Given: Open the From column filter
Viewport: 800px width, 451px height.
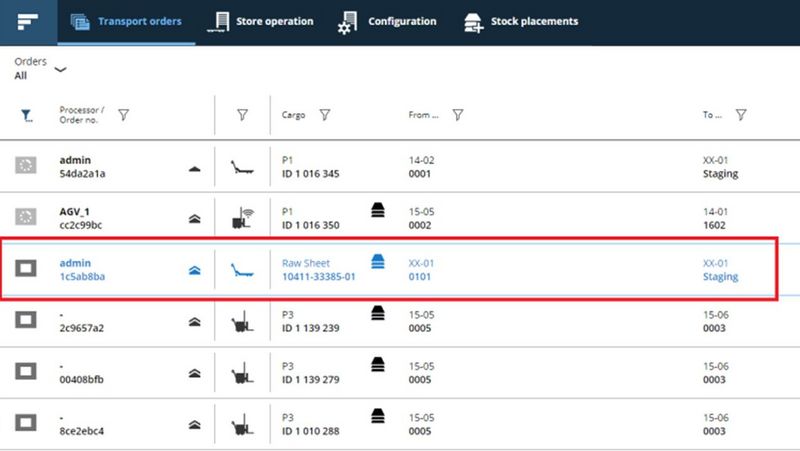Looking at the screenshot, I should click(457, 115).
